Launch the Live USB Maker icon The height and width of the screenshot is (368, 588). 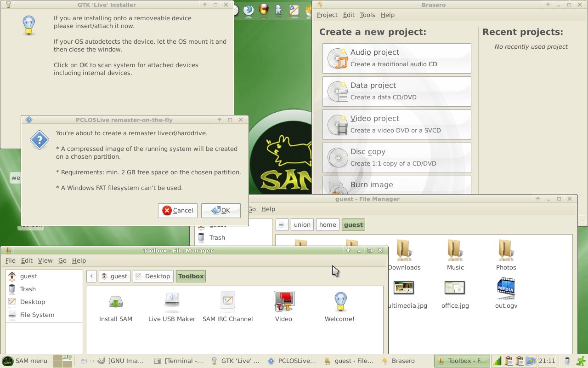pos(172,306)
